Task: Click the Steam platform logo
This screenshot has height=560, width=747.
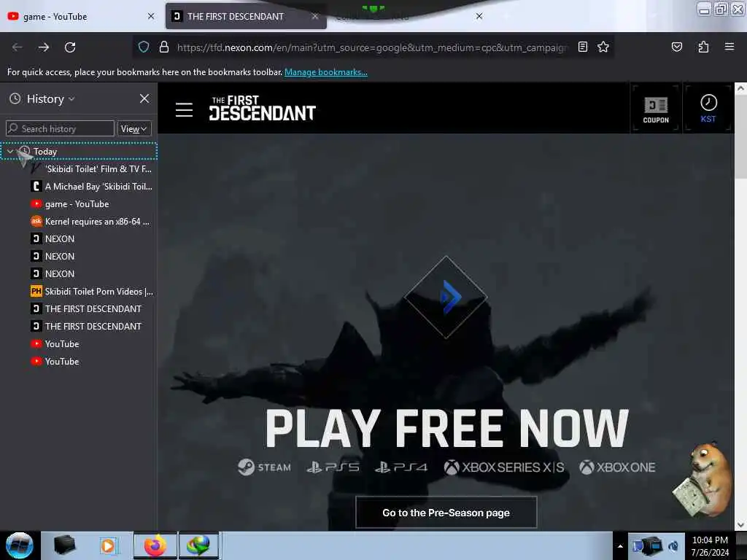Action: [264, 467]
